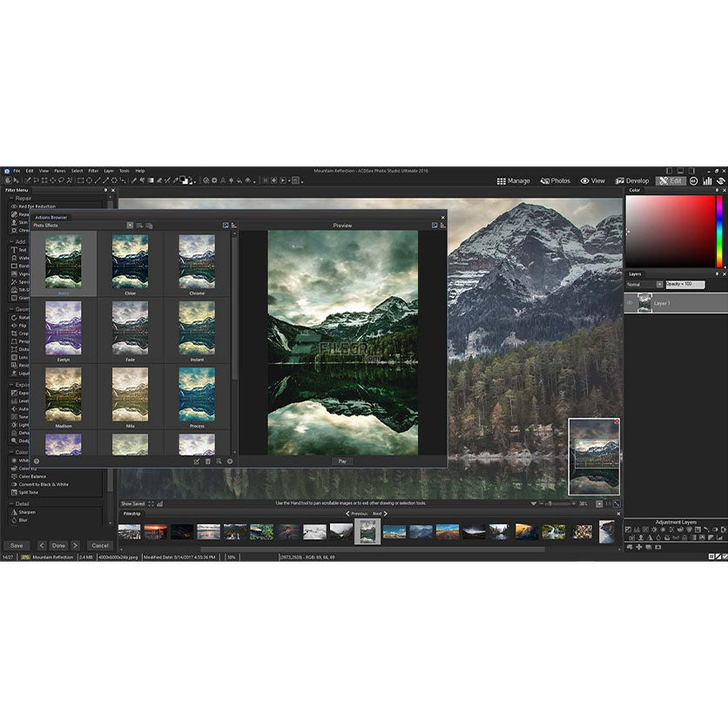Viewport: 728px width, 728px height.
Task: Toggle Layer 1 visibility eye
Action: [630, 302]
